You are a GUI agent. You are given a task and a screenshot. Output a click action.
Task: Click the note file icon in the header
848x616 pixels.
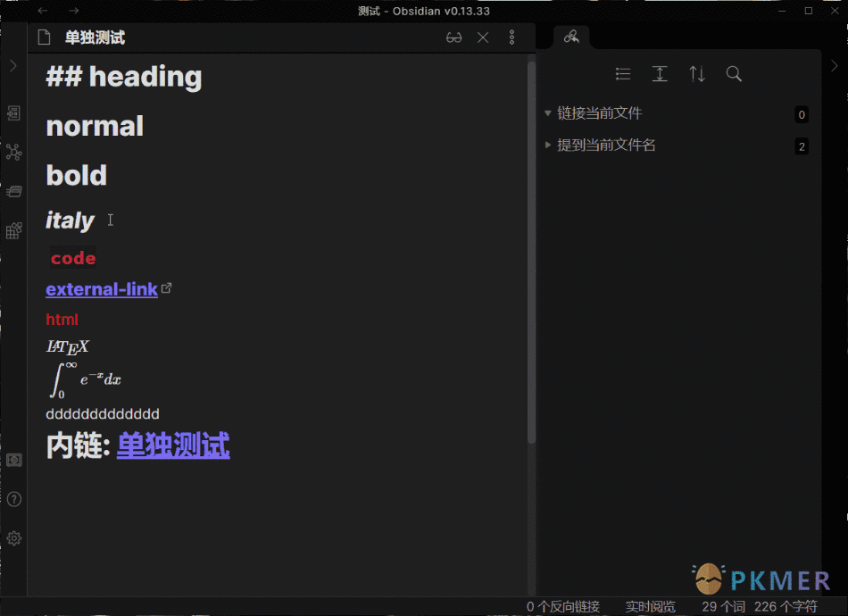(45, 37)
